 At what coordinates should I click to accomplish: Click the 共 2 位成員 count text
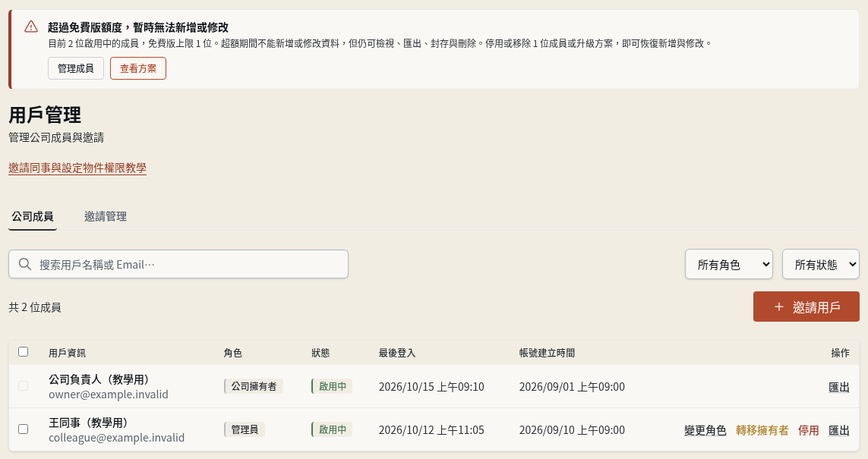(35, 307)
